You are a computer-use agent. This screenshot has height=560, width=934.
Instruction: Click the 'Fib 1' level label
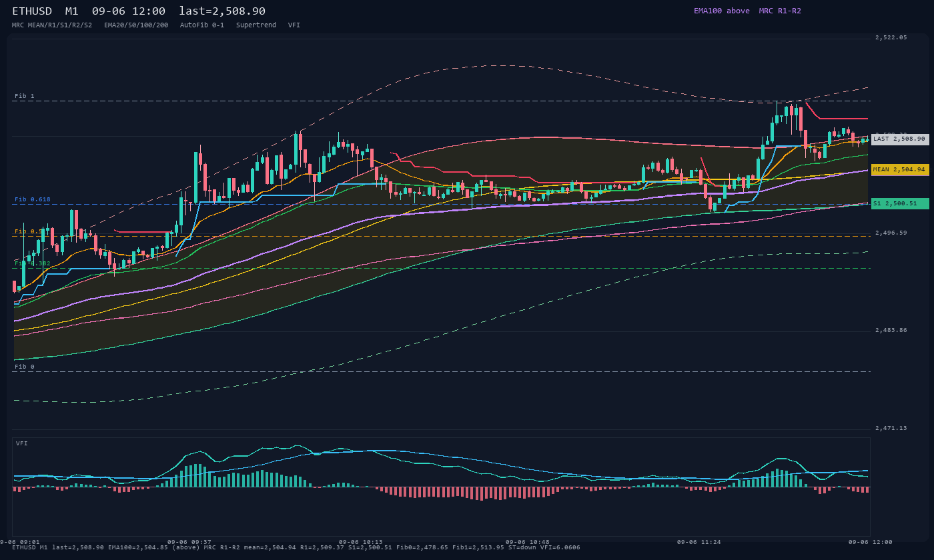25,96
